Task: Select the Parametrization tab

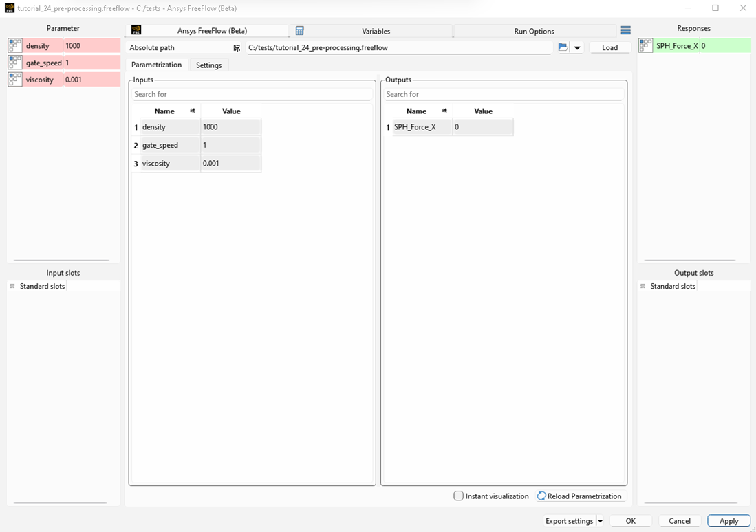Action: (x=157, y=65)
